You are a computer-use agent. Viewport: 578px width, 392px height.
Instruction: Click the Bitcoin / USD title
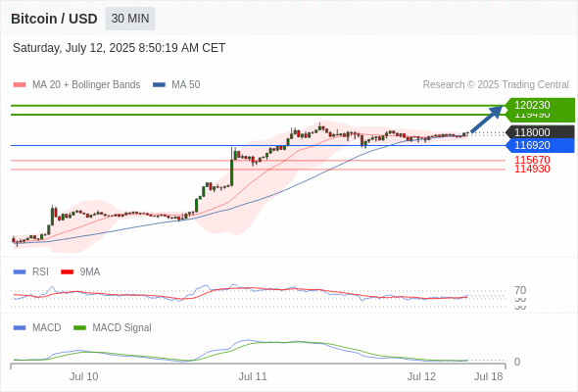tap(54, 19)
